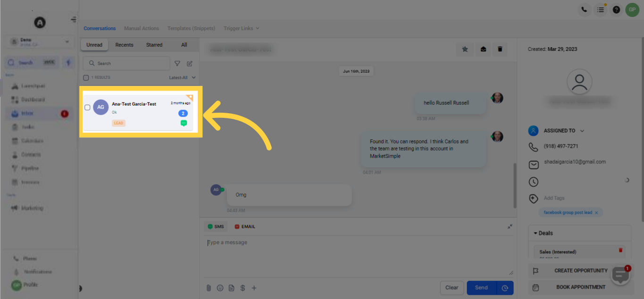Switch to the Templates (Snippets) tab
The height and width of the screenshot is (299, 644).
(191, 28)
